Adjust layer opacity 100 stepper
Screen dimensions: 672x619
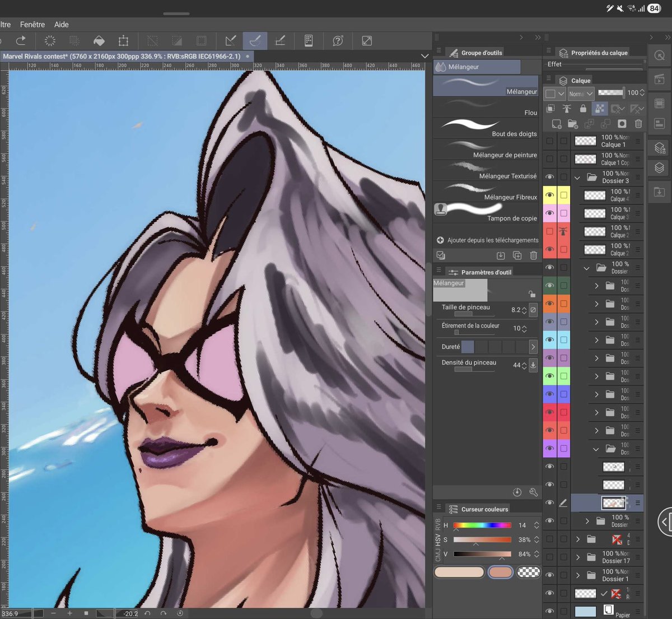coord(642,92)
